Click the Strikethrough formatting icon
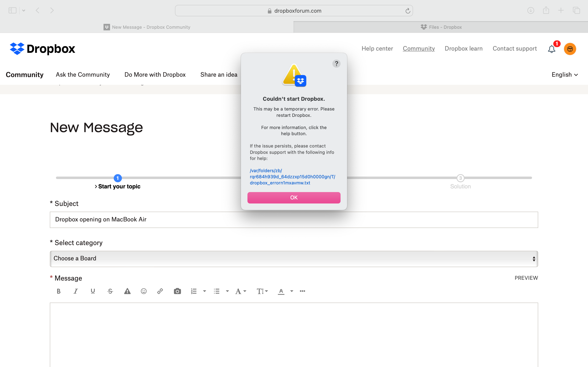588x367 pixels. [110, 291]
